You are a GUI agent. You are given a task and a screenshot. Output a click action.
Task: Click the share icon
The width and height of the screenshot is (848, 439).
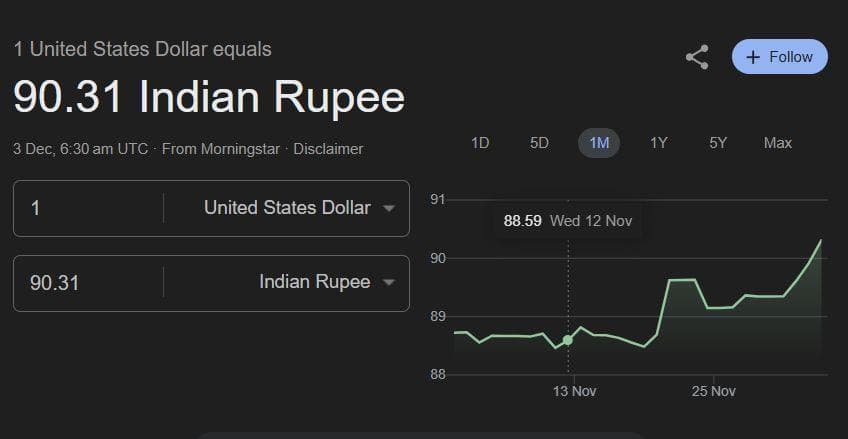coord(697,57)
